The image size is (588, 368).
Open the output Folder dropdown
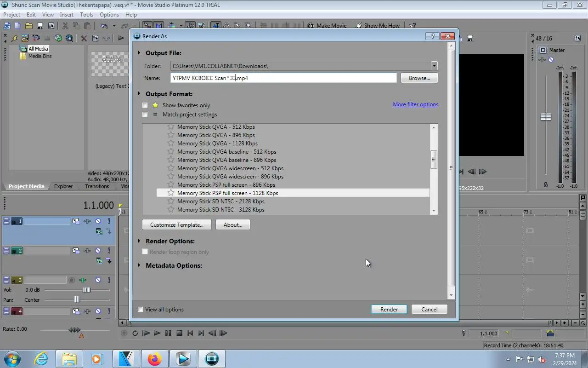(434, 66)
